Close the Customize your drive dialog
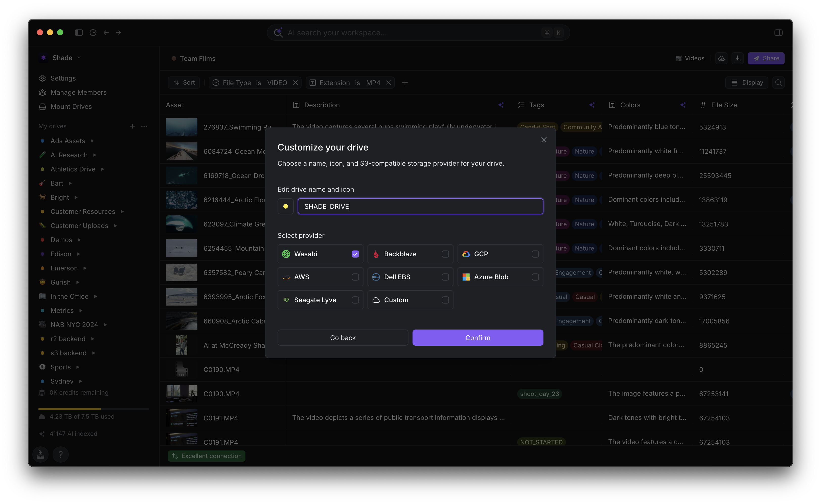 pos(543,140)
